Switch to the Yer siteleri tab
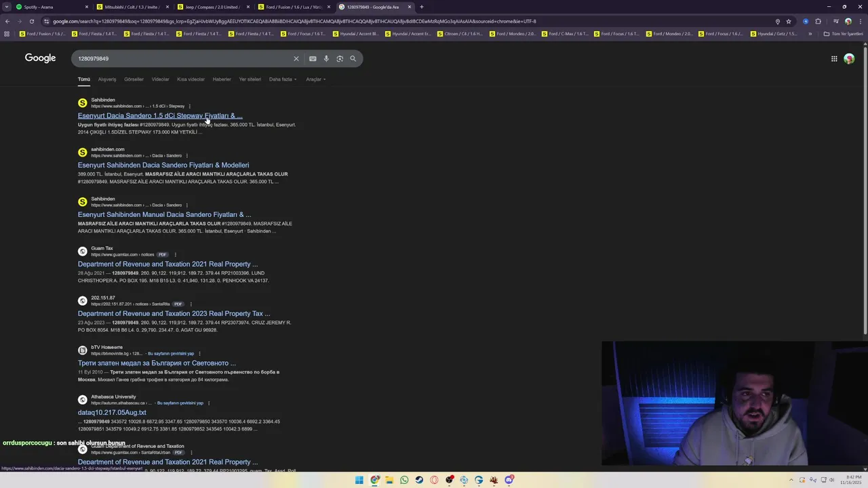This screenshot has height=488, width=868. point(250,79)
